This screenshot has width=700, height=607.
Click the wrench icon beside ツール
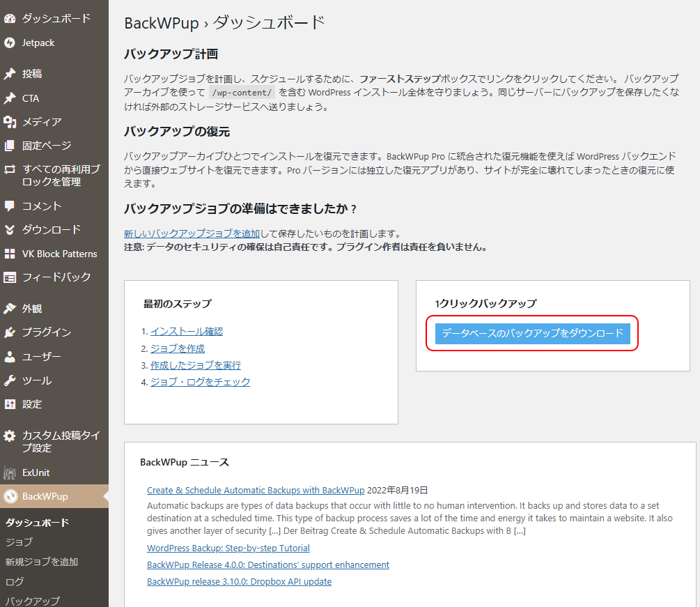tap(10, 381)
